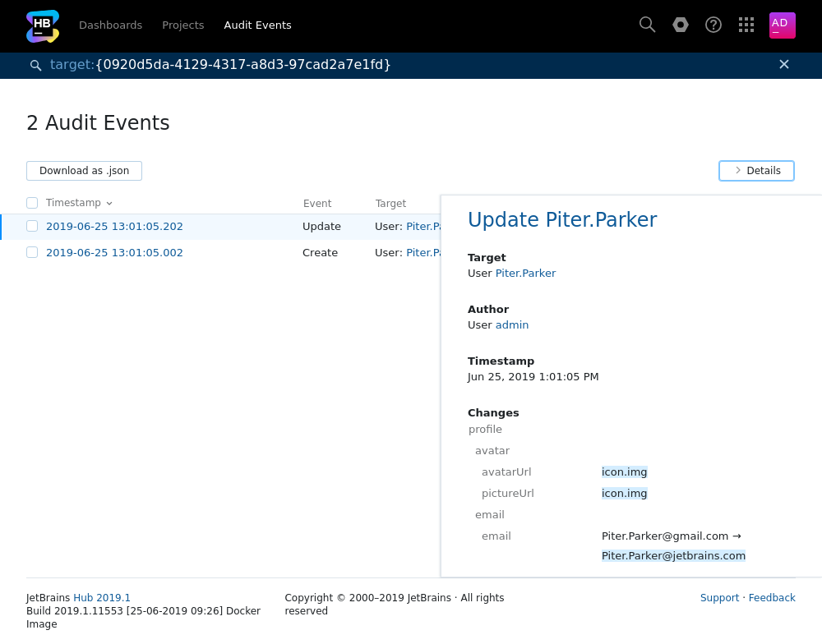Collapse the Details panel toggle
822x644 pixels.
pyautogui.click(x=756, y=171)
